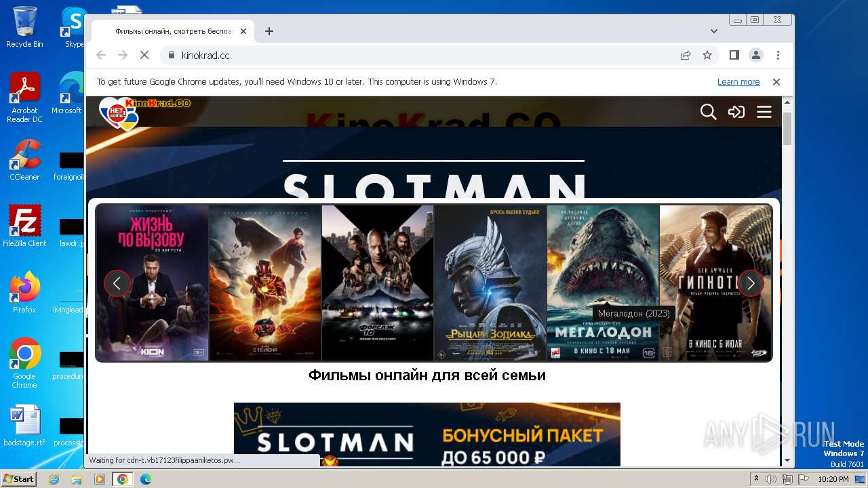Stop page loading in Chrome
This screenshot has width=868, height=488.
click(144, 55)
